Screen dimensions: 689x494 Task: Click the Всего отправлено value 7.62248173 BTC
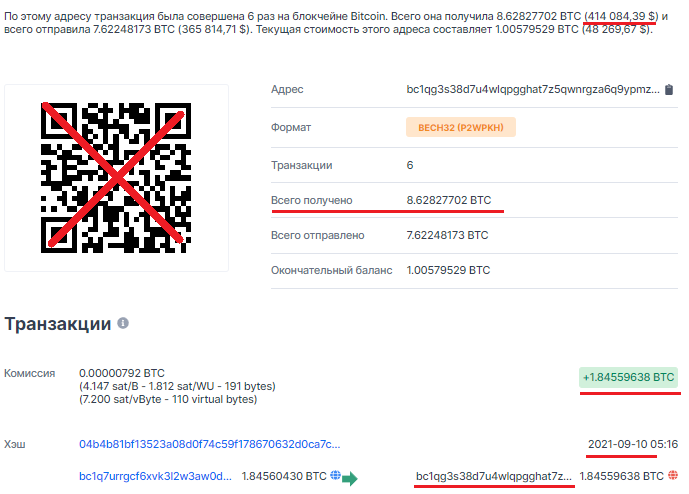click(x=447, y=236)
